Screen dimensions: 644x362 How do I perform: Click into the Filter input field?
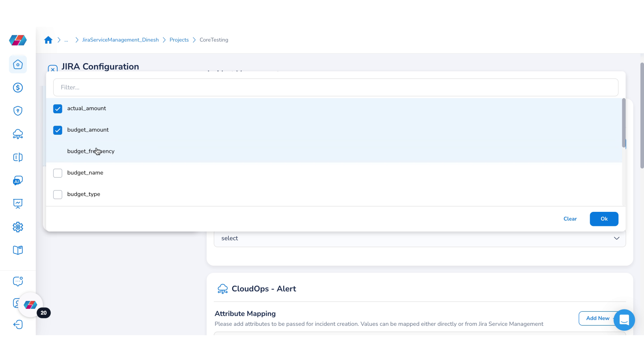(336, 87)
